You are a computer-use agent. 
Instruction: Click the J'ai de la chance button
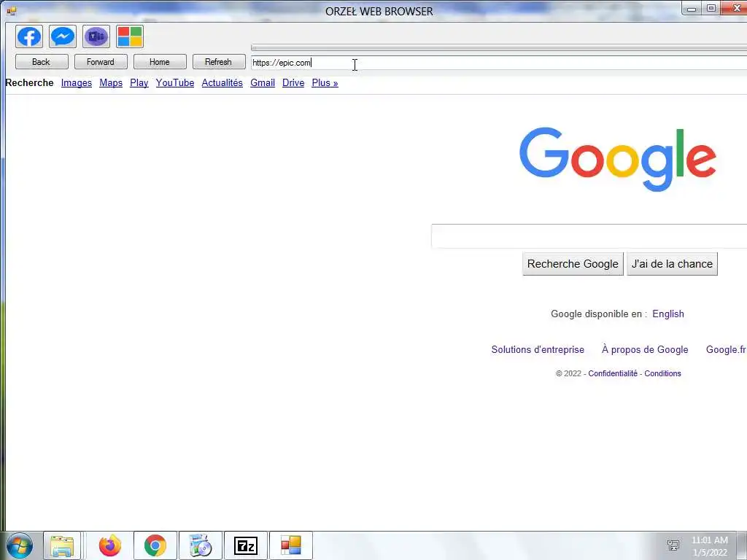pos(672,264)
